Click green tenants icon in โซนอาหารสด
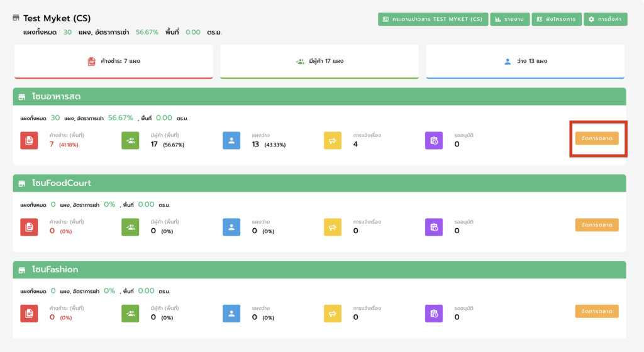The height and width of the screenshot is (352, 644). (x=130, y=141)
